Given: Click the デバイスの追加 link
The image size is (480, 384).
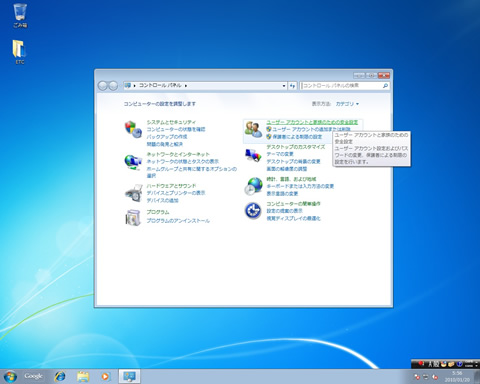Looking at the screenshot, I should coord(162,200).
